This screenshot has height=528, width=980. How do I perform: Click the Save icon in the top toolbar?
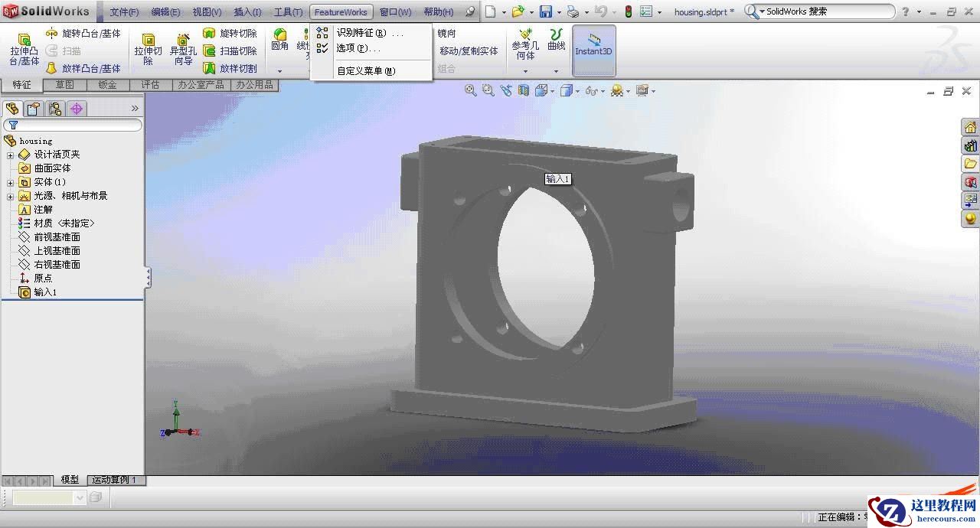tap(546, 11)
